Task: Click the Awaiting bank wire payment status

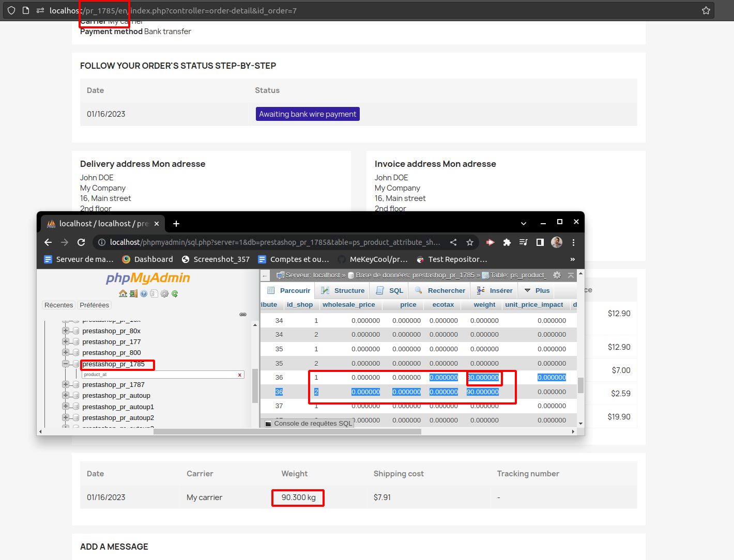Action: (x=308, y=114)
